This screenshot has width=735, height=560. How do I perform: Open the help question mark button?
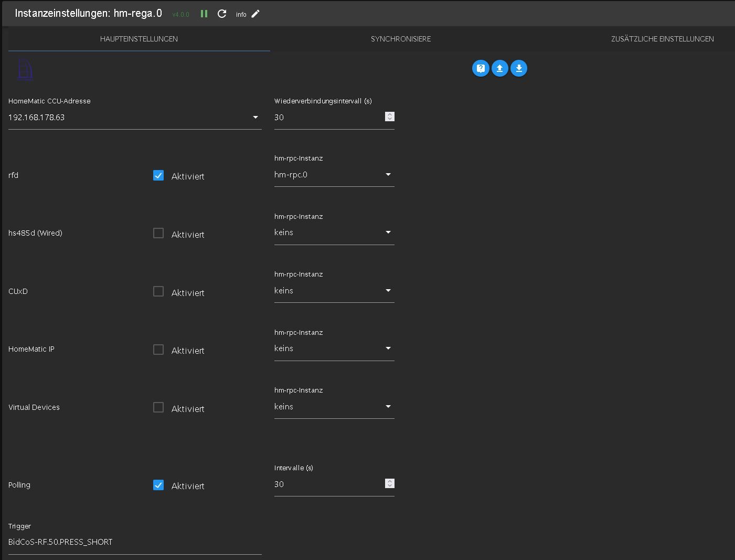point(481,68)
